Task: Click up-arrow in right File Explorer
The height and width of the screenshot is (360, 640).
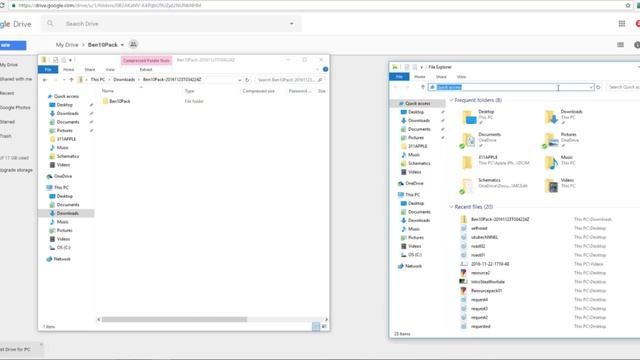Action: click(x=423, y=87)
